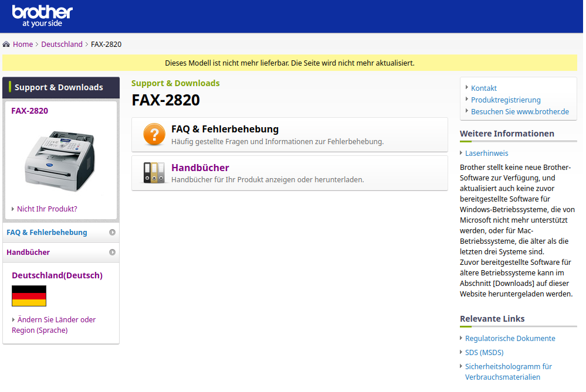Image resolution: width=586 pixels, height=392 pixels.
Task: Open FAQ & Fehlerbehebung main heading
Action: point(225,129)
